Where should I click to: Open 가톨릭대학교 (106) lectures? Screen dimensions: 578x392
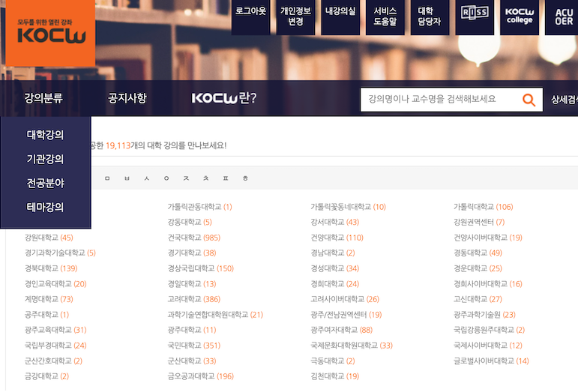[483, 207]
